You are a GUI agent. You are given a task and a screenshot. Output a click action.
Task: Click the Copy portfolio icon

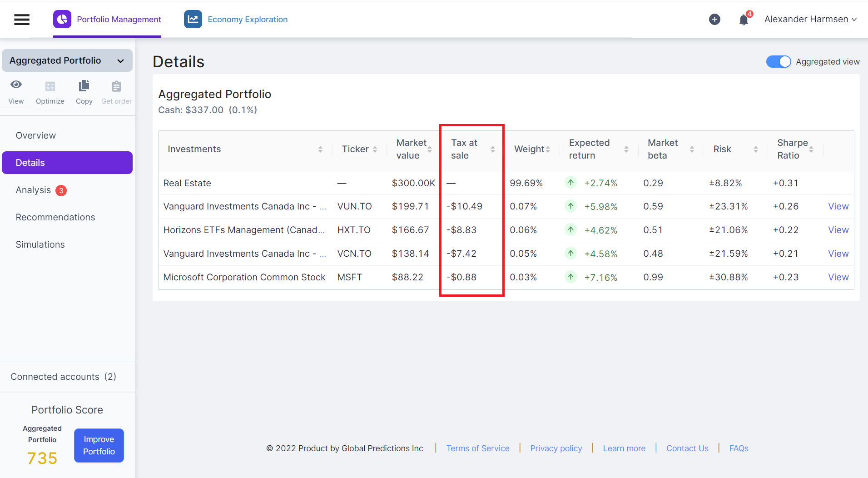coord(84,86)
